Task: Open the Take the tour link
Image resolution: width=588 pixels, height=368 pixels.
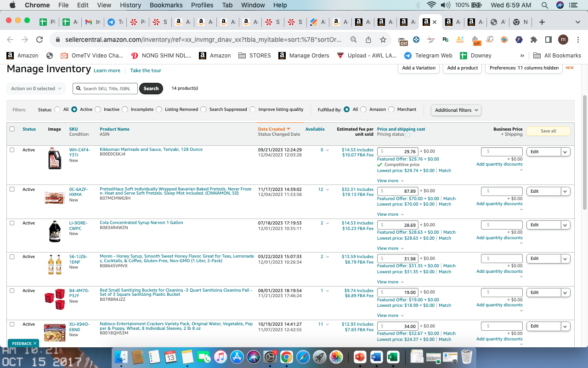Action: click(x=146, y=70)
